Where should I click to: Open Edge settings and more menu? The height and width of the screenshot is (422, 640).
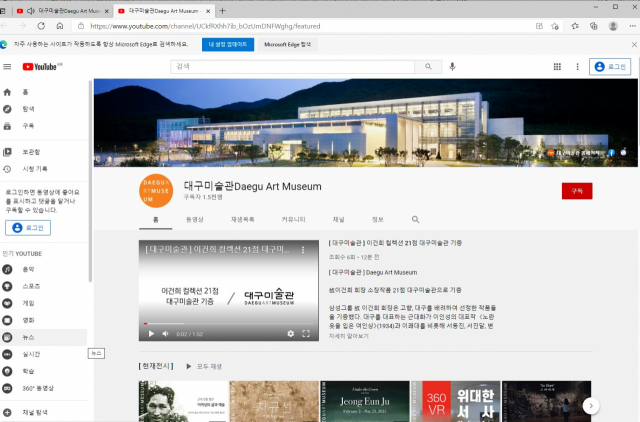click(632, 26)
